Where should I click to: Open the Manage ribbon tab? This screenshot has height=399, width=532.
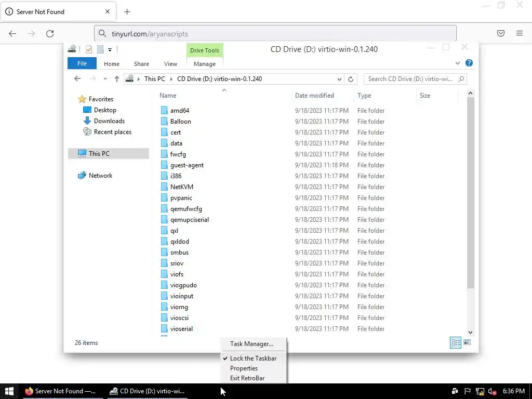(205, 64)
